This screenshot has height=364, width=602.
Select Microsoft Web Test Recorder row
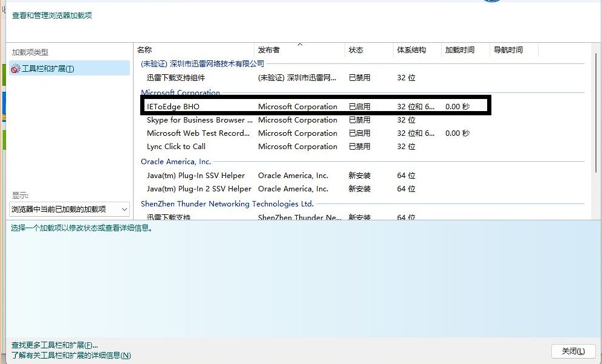pos(198,133)
